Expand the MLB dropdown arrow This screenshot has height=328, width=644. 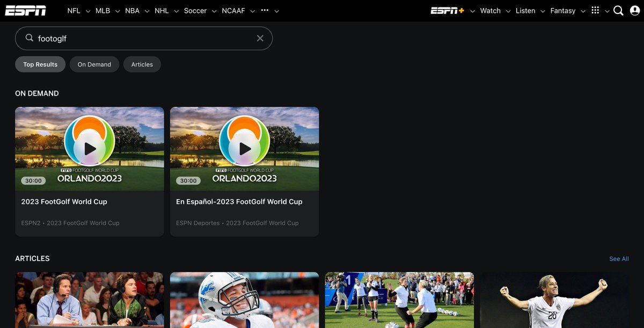point(118,11)
